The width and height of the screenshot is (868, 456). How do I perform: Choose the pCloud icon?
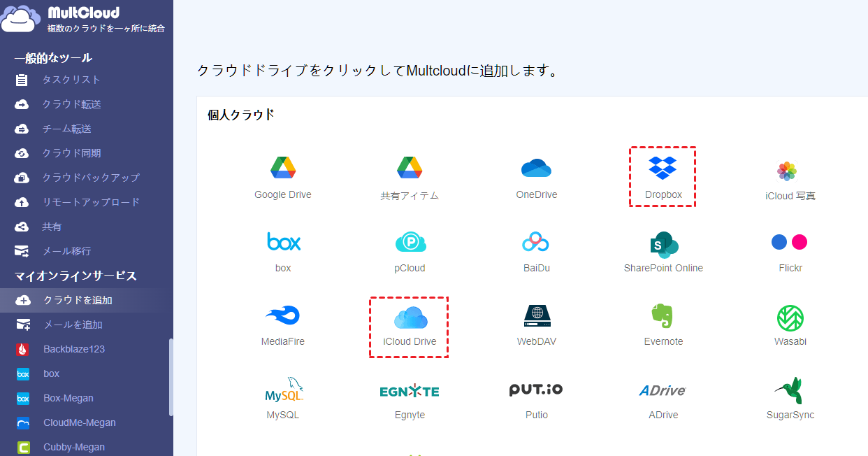pyautogui.click(x=410, y=242)
